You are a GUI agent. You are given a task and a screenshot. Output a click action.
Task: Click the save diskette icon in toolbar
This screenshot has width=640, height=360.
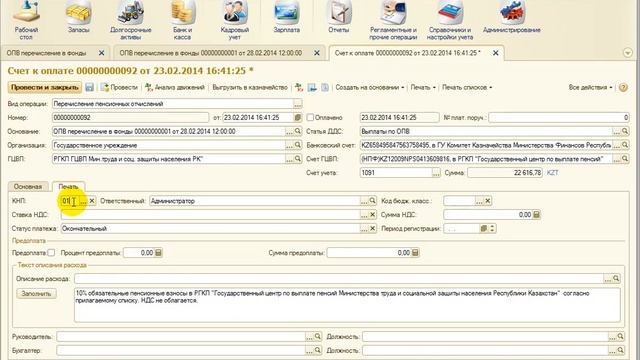[89, 87]
